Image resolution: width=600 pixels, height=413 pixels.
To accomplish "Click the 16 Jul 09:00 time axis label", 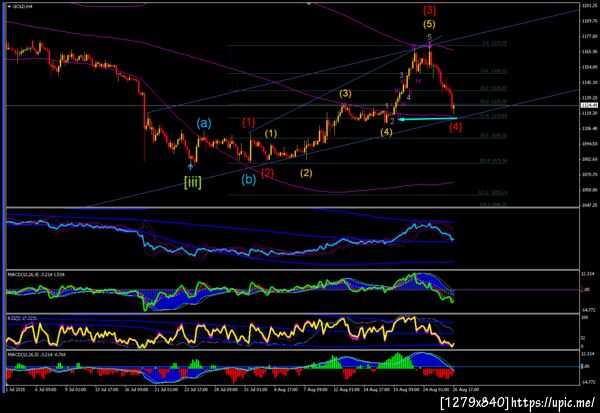I will (x=138, y=389).
